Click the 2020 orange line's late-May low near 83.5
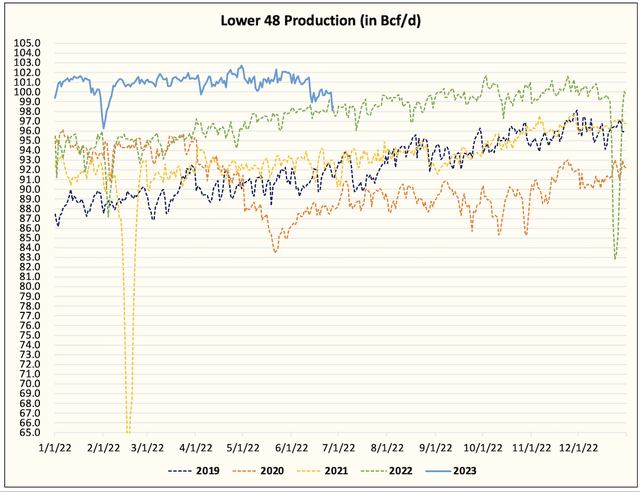640x492 pixels. [x=276, y=252]
